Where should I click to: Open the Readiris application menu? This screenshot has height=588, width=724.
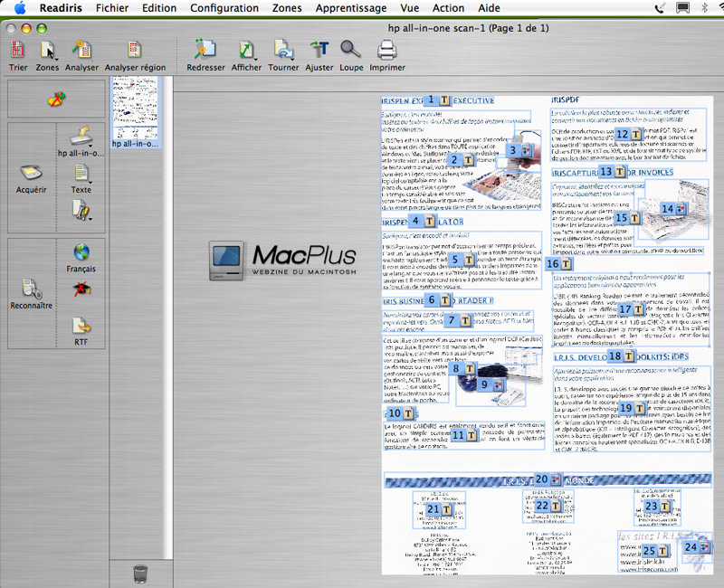[x=61, y=8]
